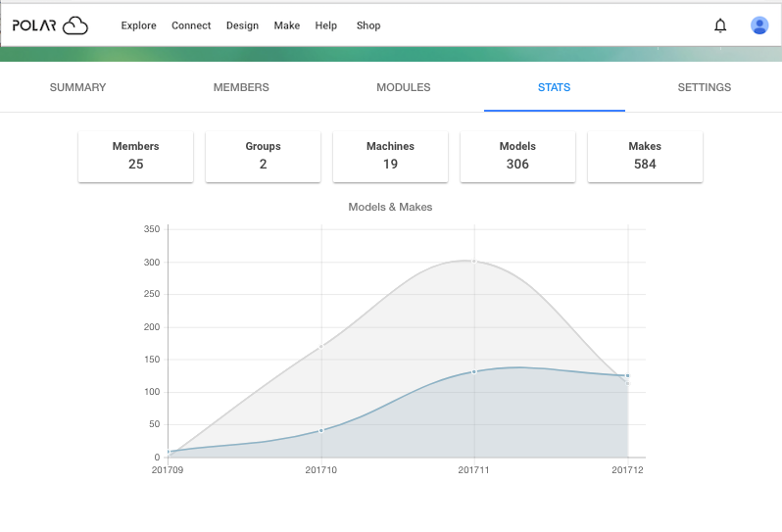Click the 200 y-axis label
This screenshot has width=782, height=532.
coord(152,327)
